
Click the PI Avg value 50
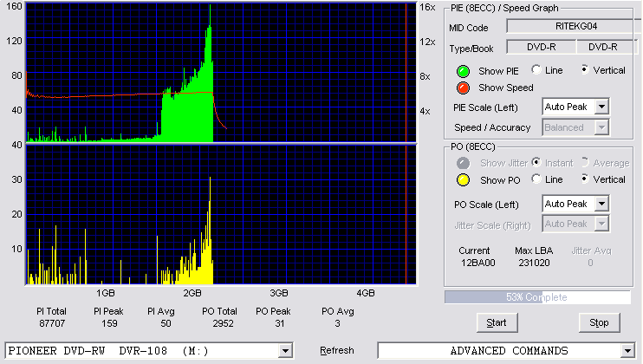166,323
